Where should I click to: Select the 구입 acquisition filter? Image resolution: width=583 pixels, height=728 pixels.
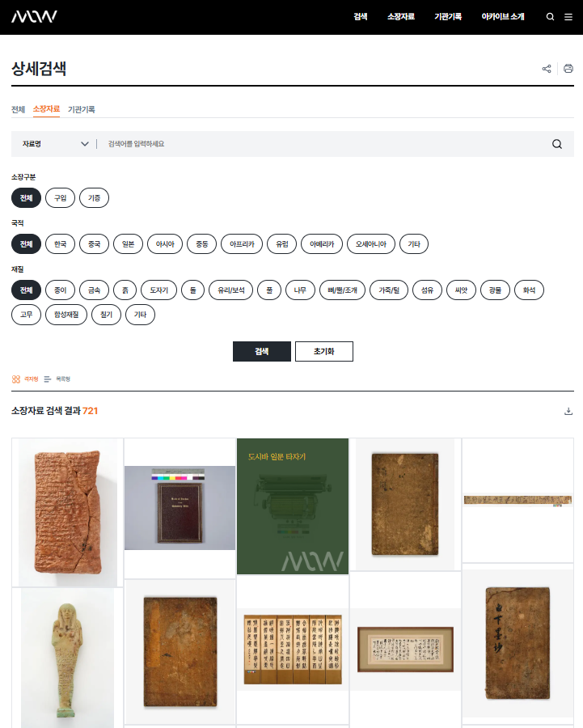(60, 197)
